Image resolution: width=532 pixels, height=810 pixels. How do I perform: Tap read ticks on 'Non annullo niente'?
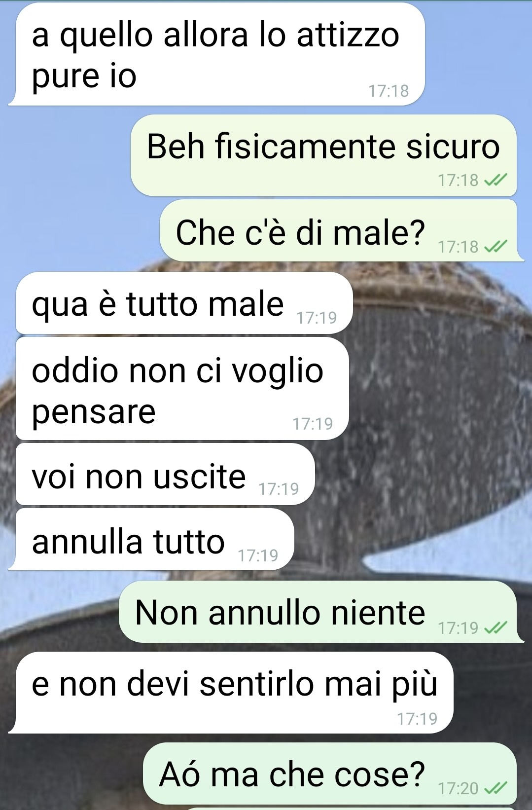click(x=496, y=627)
